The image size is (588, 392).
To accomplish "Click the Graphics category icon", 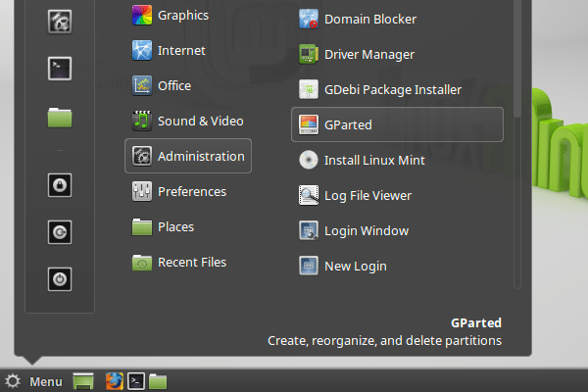I will point(142,15).
